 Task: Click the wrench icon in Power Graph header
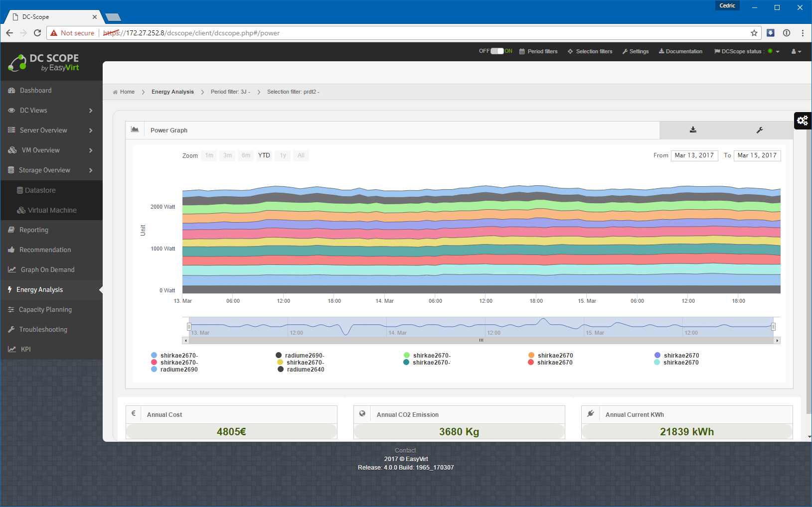[x=759, y=130]
